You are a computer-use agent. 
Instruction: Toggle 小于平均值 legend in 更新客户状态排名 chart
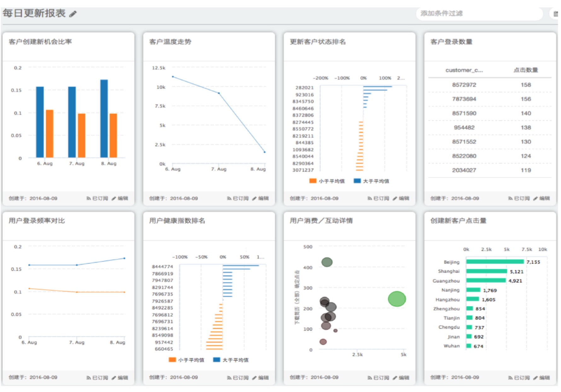click(x=327, y=181)
